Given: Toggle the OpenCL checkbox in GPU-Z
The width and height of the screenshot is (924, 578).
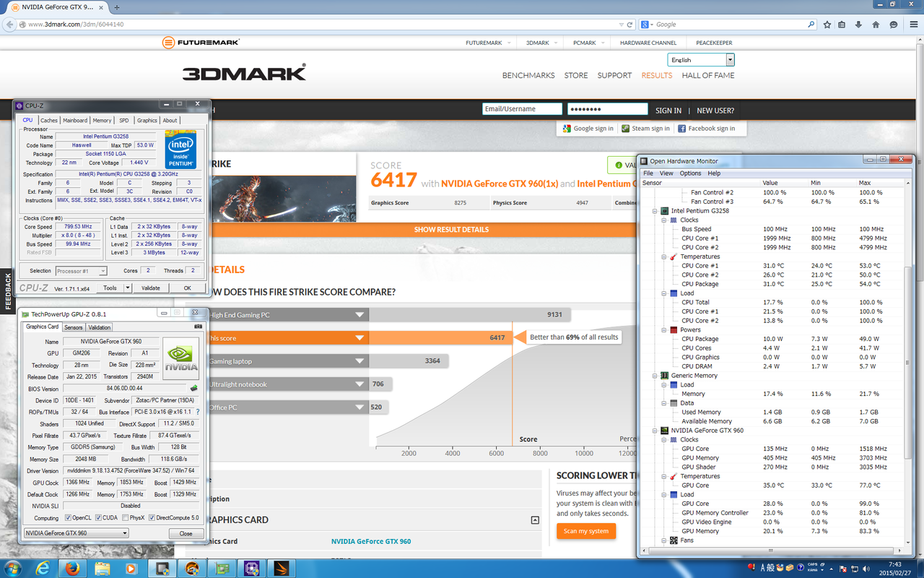Looking at the screenshot, I should click(x=68, y=518).
